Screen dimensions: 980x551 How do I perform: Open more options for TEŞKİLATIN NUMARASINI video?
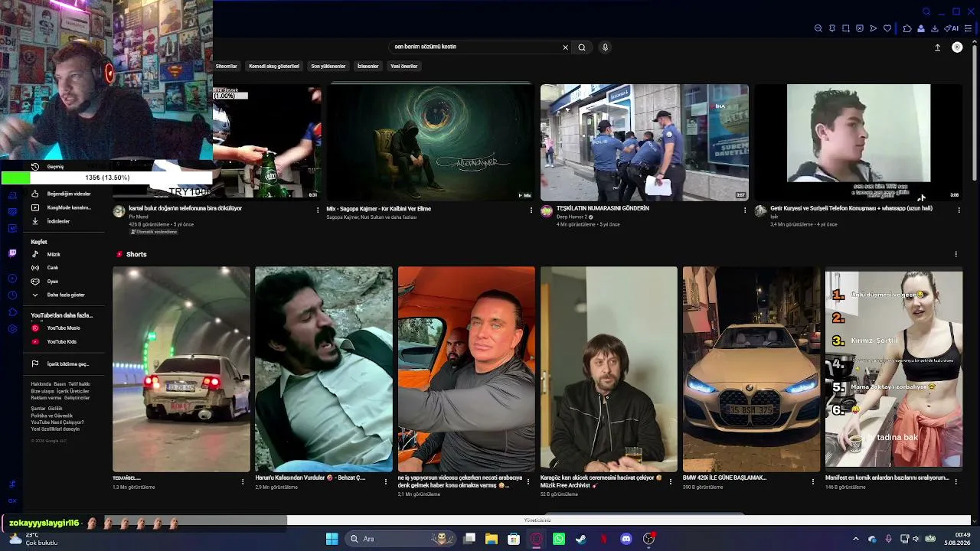pyautogui.click(x=745, y=210)
